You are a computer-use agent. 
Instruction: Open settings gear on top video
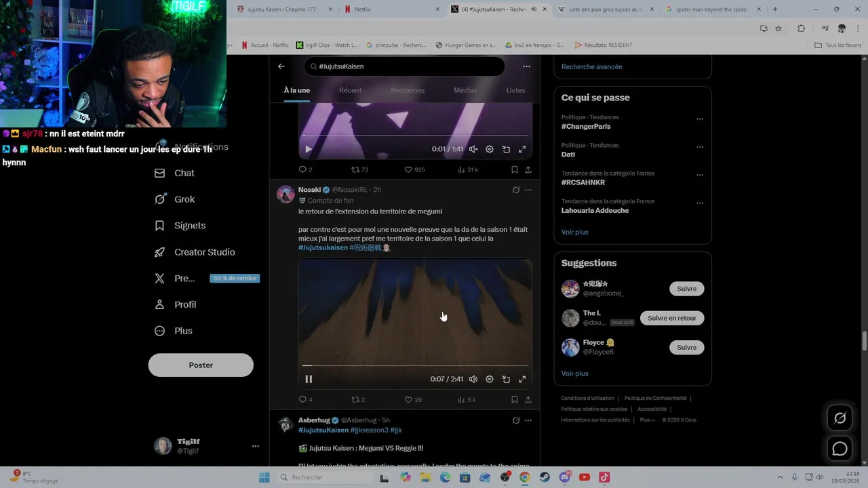click(490, 149)
